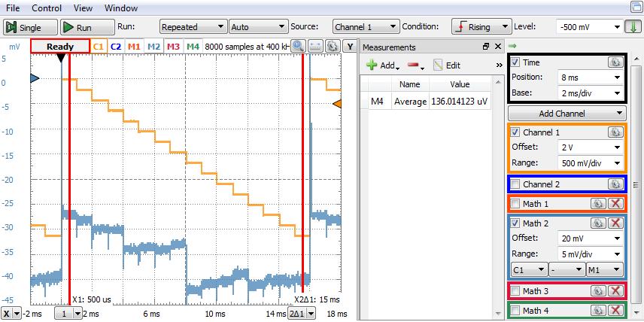644x322 pixels.
Task: Open Math 2 minus operator dropdown
Action: (567, 270)
